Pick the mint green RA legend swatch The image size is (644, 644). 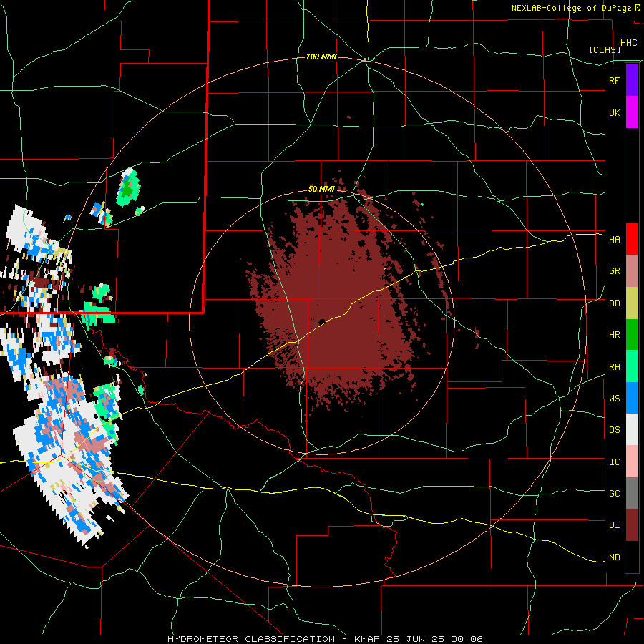point(632,366)
